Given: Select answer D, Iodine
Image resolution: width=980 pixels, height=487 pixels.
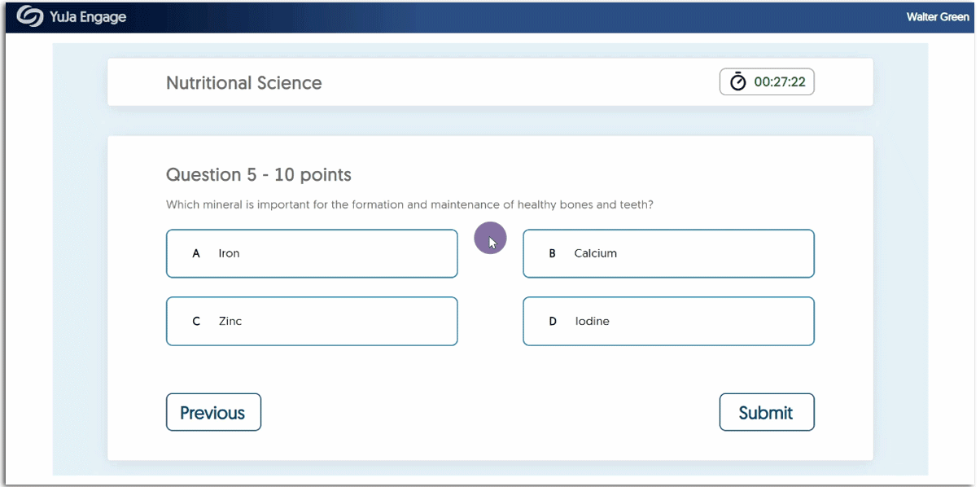Looking at the screenshot, I should click(668, 321).
